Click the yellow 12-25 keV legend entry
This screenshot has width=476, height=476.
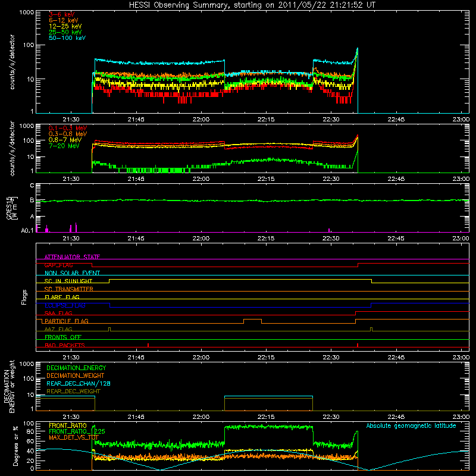pos(65,26)
